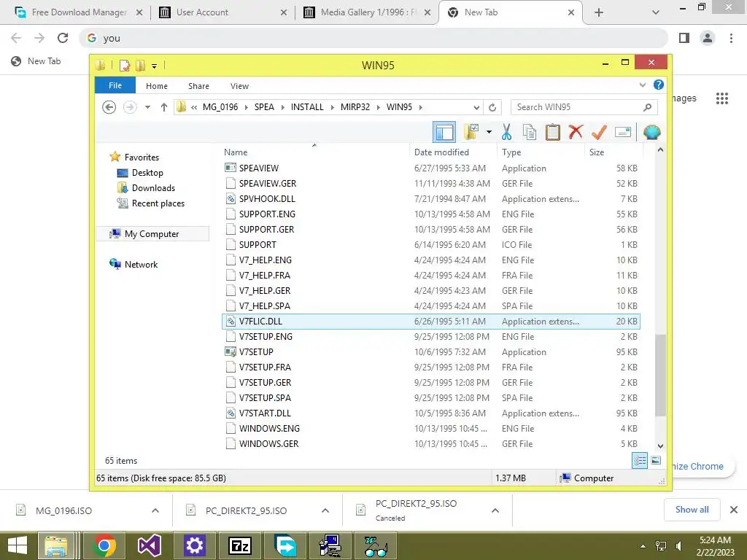The image size is (747, 560).
Task: Click the scrollbar down arrow
Action: 660,446
